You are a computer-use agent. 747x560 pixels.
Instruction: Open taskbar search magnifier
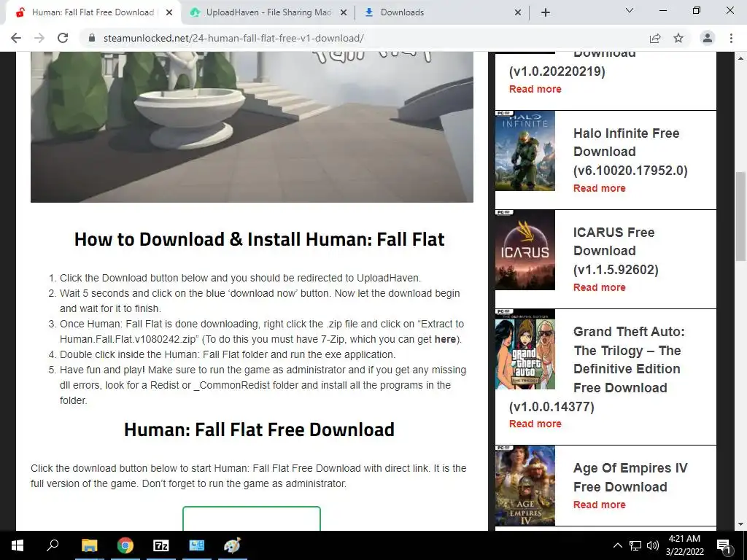(53, 545)
